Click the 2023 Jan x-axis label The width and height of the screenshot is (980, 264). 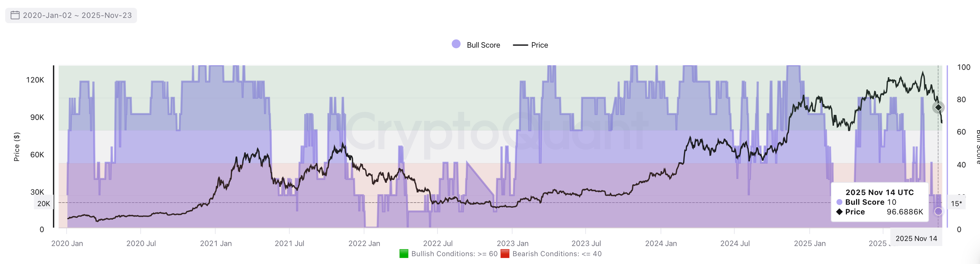pyautogui.click(x=512, y=243)
